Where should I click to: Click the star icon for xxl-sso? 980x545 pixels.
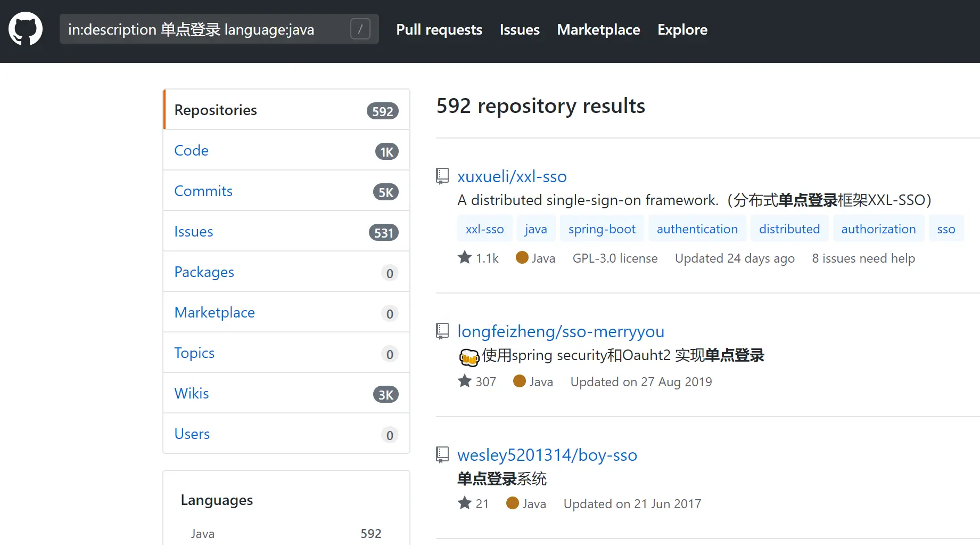465,258
